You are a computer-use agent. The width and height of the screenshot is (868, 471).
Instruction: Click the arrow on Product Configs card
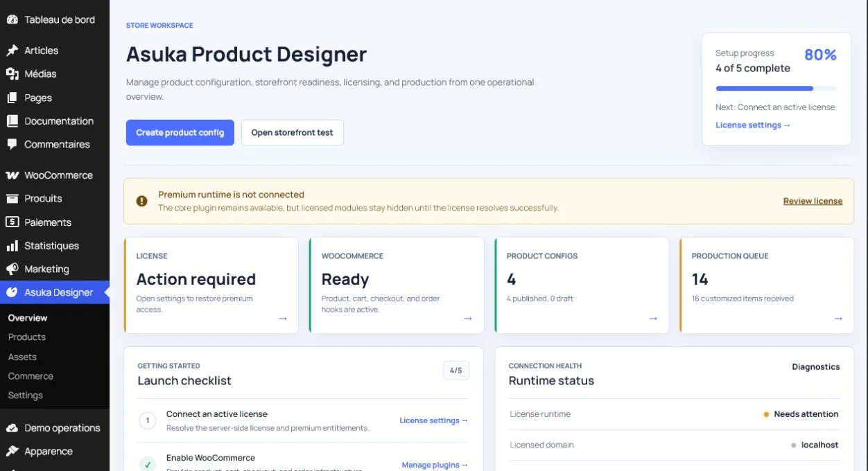pos(653,319)
